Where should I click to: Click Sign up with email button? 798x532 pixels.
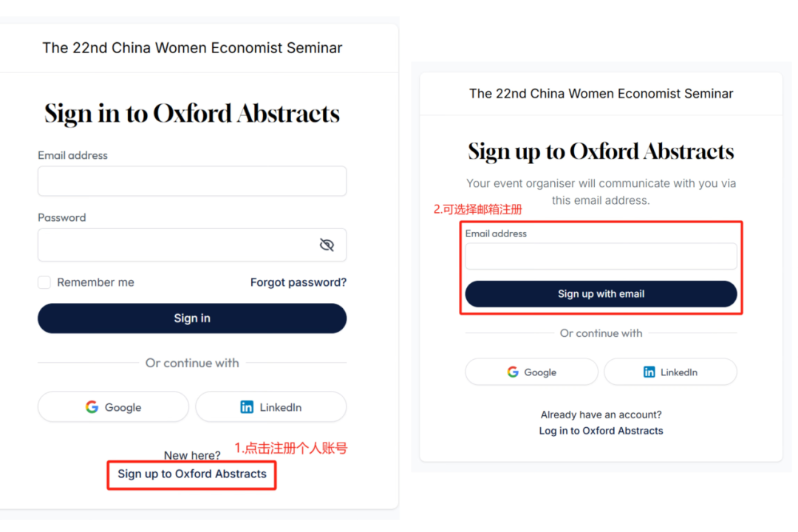[x=601, y=294]
